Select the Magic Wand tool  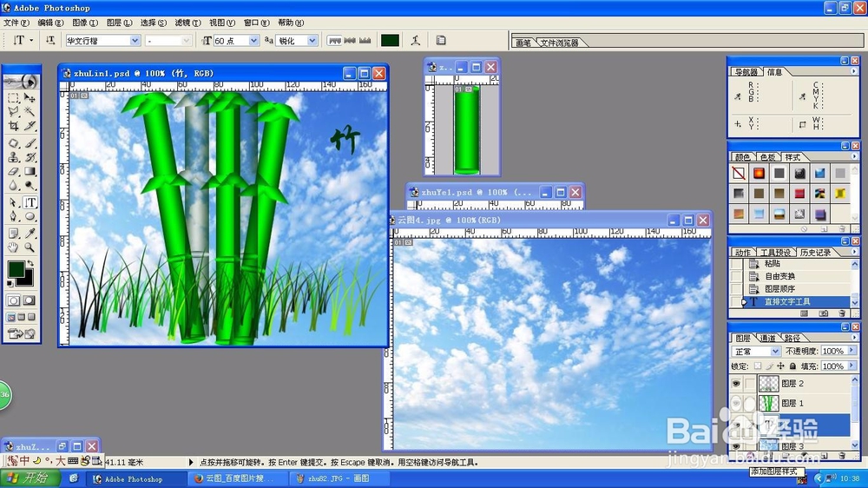coord(30,112)
